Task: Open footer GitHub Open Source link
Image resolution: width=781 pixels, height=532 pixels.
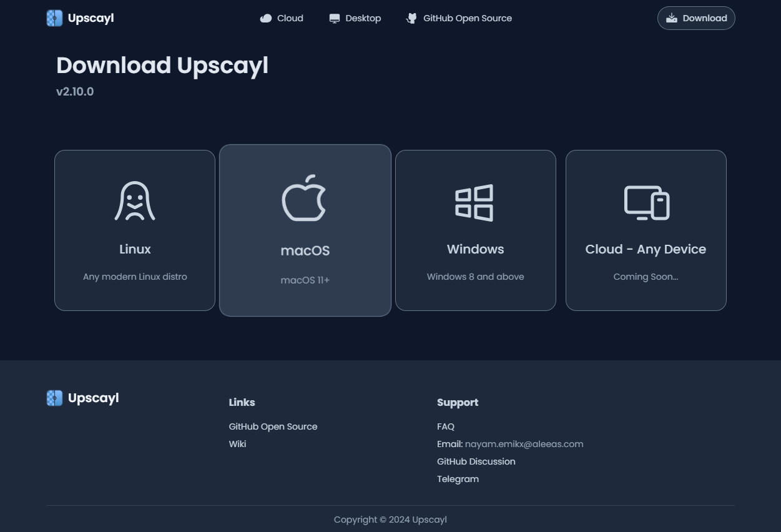Action: [x=273, y=426]
